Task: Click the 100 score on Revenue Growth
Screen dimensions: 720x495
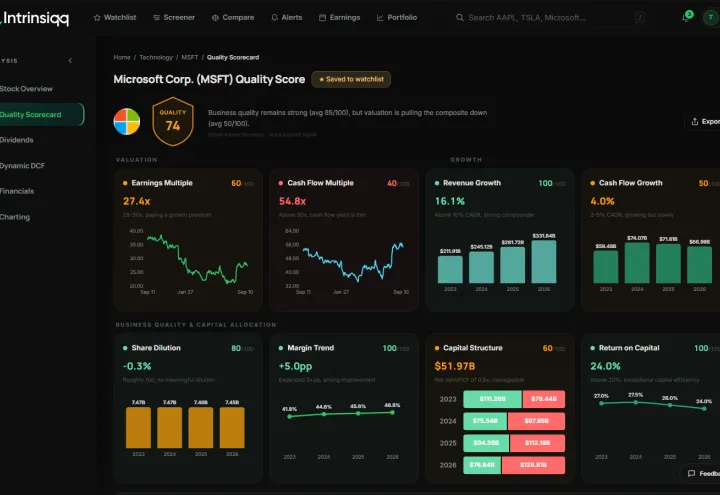Action: 545,183
